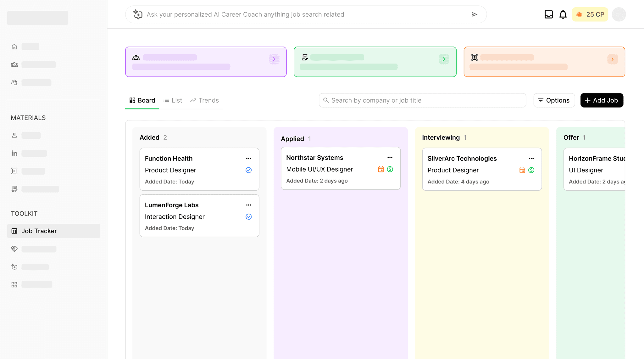644x359 pixels.
Task: Switch to the List view tab
Action: [x=173, y=100]
